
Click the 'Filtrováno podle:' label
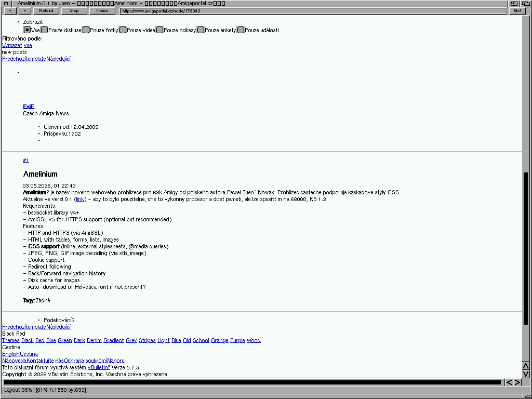(22, 38)
